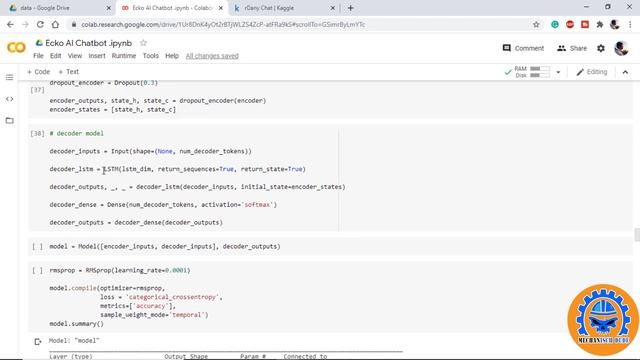Run the decoder model cell [38]

tap(37, 133)
